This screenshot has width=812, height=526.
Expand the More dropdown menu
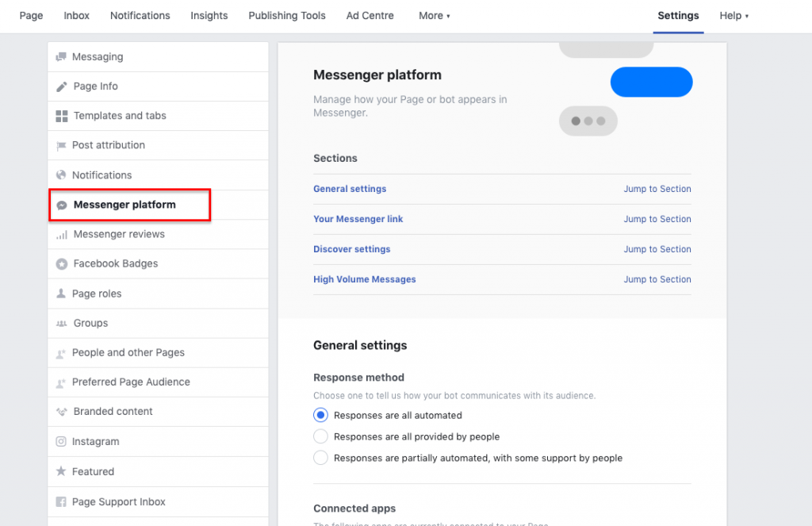click(x=434, y=16)
